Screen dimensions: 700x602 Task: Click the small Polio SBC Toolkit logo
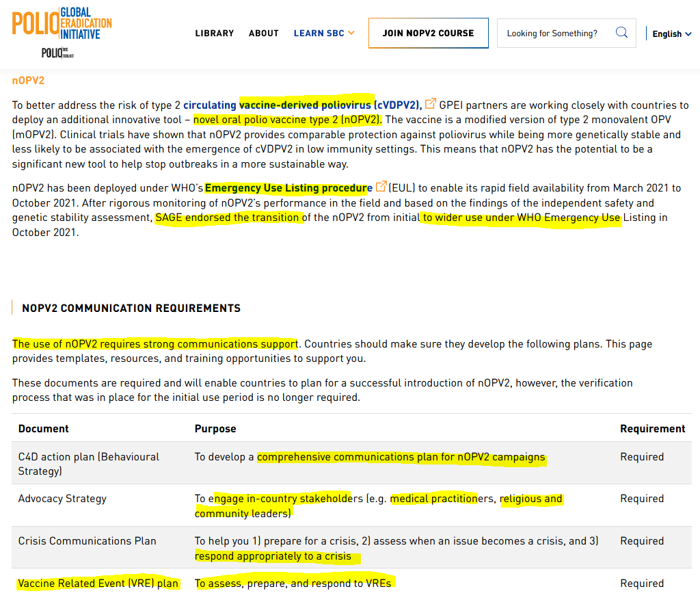[57, 53]
